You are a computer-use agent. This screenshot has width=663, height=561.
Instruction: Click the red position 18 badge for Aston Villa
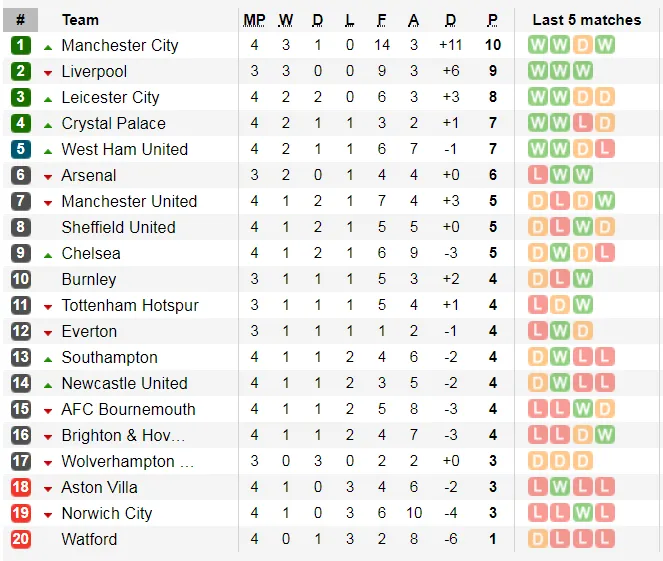[x=21, y=487]
